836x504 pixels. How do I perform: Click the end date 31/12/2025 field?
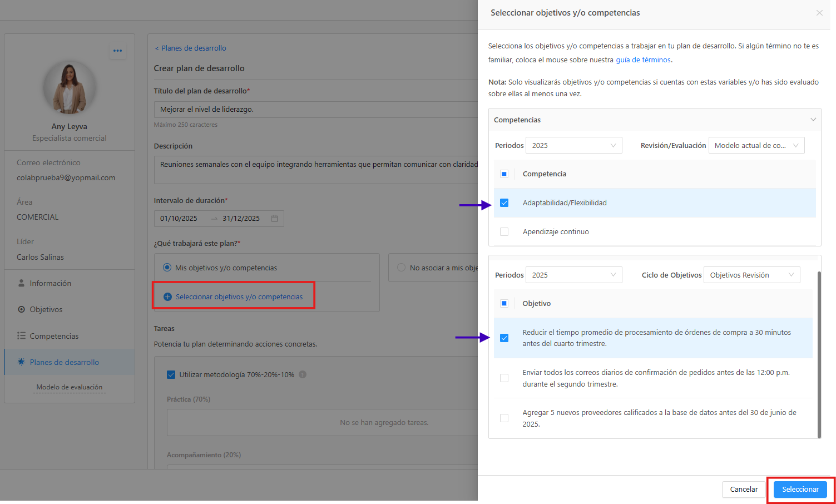(x=241, y=219)
